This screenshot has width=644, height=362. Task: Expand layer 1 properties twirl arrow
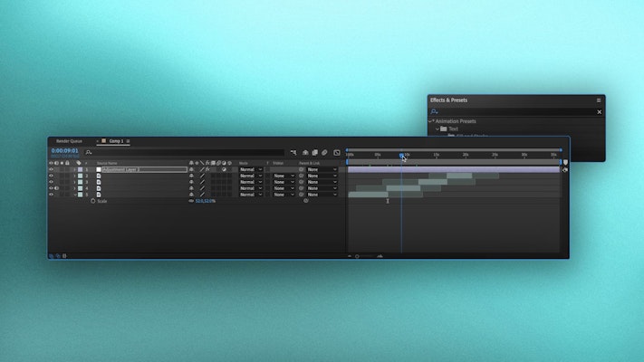tap(75, 169)
